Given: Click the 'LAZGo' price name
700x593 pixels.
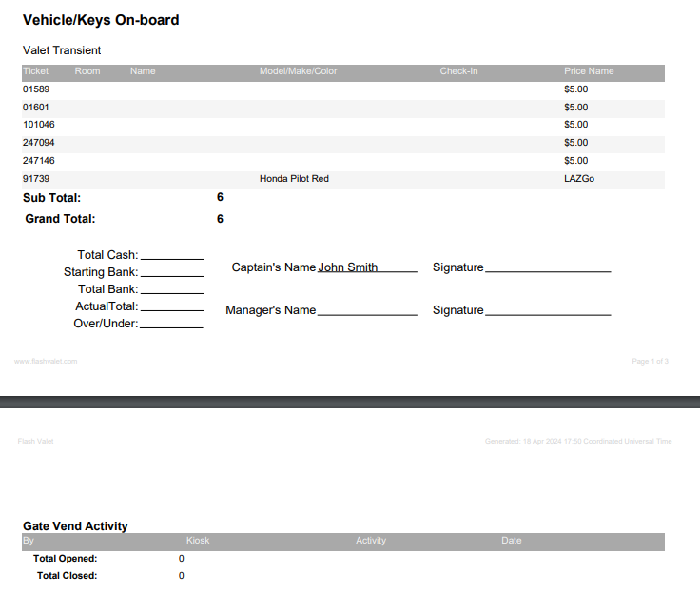Looking at the screenshot, I should coord(579,179).
